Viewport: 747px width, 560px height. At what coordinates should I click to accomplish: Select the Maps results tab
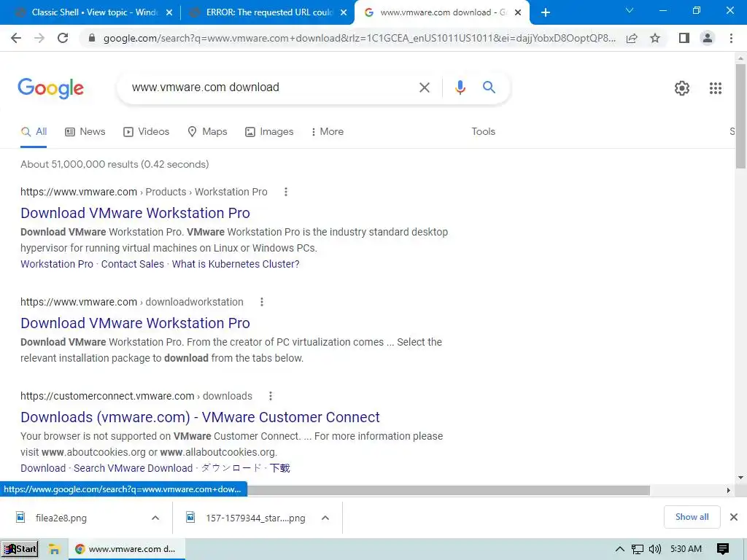click(207, 132)
